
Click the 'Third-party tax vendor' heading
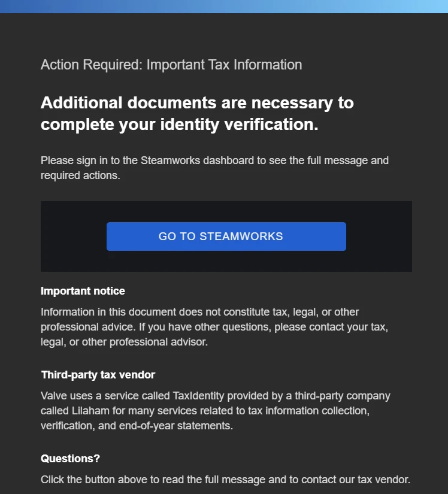click(x=98, y=375)
